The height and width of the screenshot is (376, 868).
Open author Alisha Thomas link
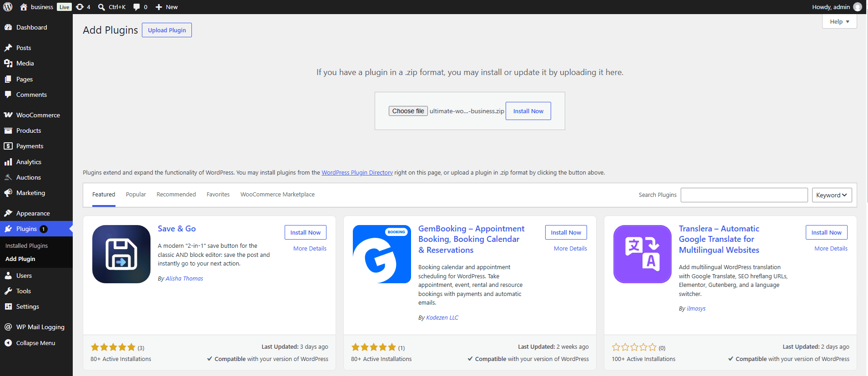pyautogui.click(x=184, y=279)
